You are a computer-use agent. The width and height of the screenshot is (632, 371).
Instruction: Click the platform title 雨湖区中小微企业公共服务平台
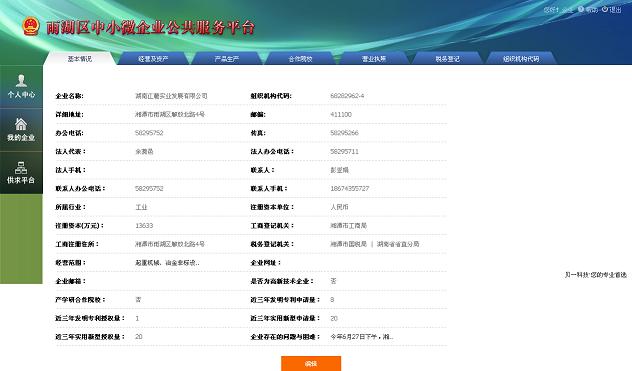coord(150,27)
